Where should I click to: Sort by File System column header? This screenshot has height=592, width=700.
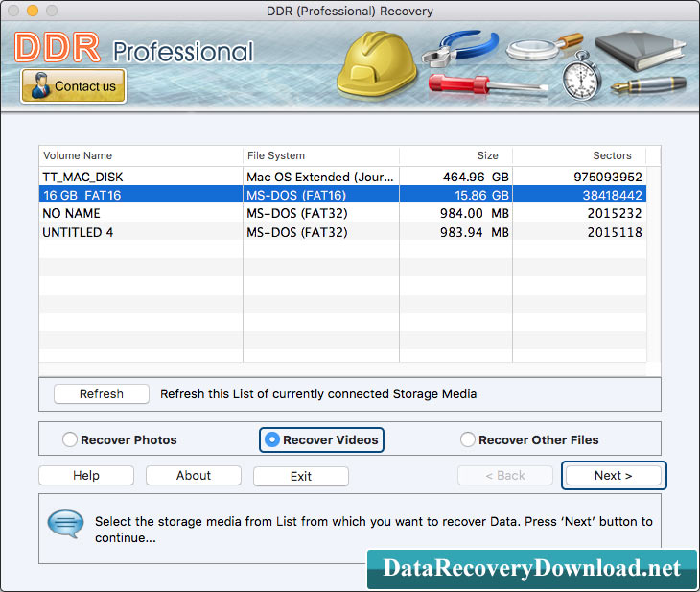coord(321,155)
